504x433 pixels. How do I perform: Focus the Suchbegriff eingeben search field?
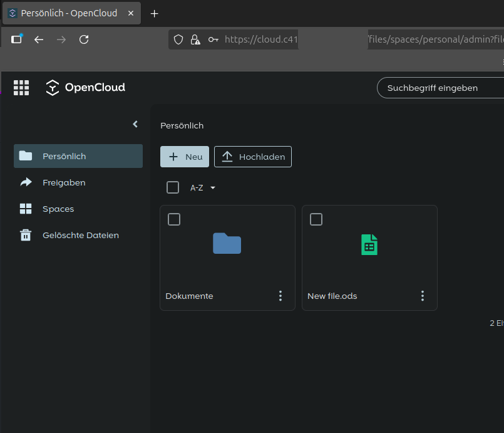click(x=438, y=88)
